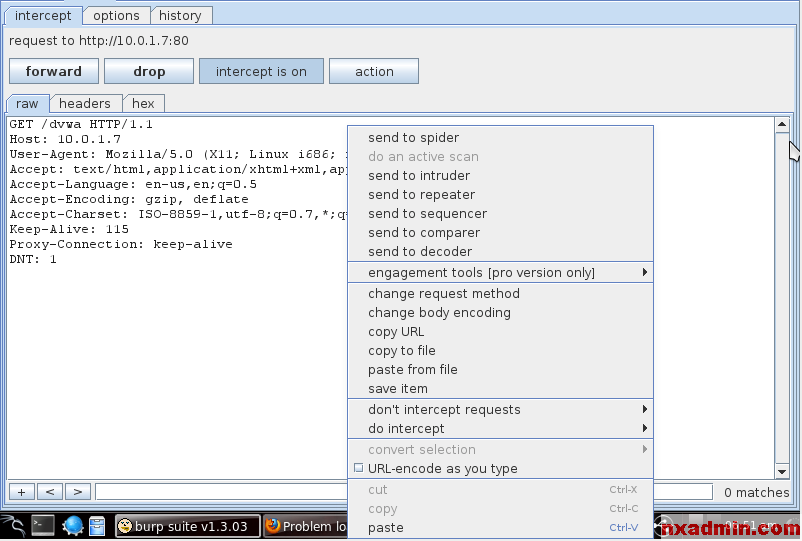The height and width of the screenshot is (541, 802).
Task: Choose send to repeater
Action: coord(500,194)
